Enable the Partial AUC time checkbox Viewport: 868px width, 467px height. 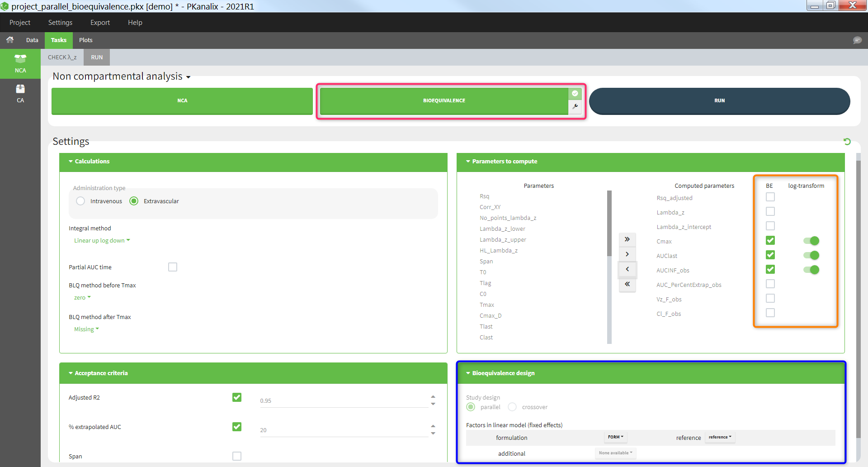(x=173, y=267)
